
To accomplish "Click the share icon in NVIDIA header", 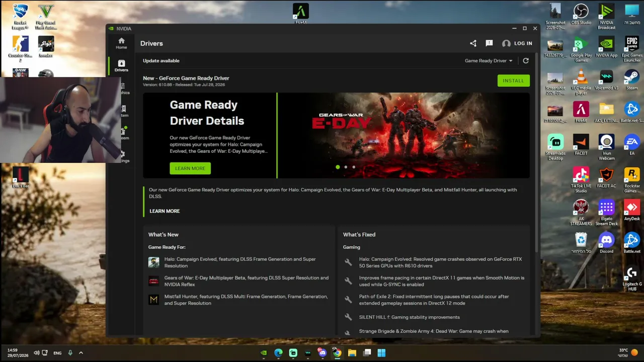I will pyautogui.click(x=473, y=43).
